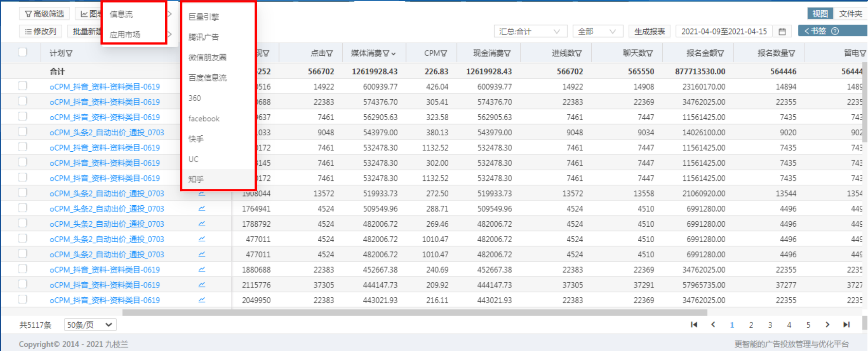Viewport: 868px width, 351px height.
Task: Tick the checkbox for the 443021.93 row
Action: (x=23, y=299)
